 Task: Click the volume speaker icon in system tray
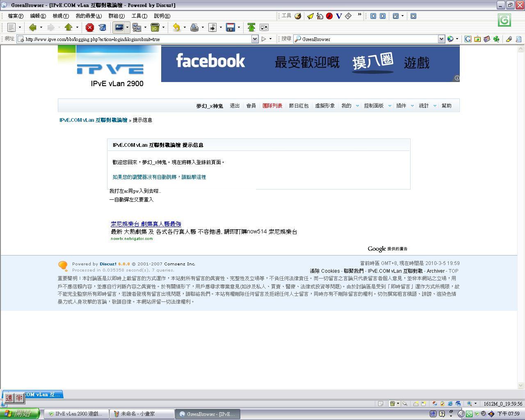[x=484, y=414]
